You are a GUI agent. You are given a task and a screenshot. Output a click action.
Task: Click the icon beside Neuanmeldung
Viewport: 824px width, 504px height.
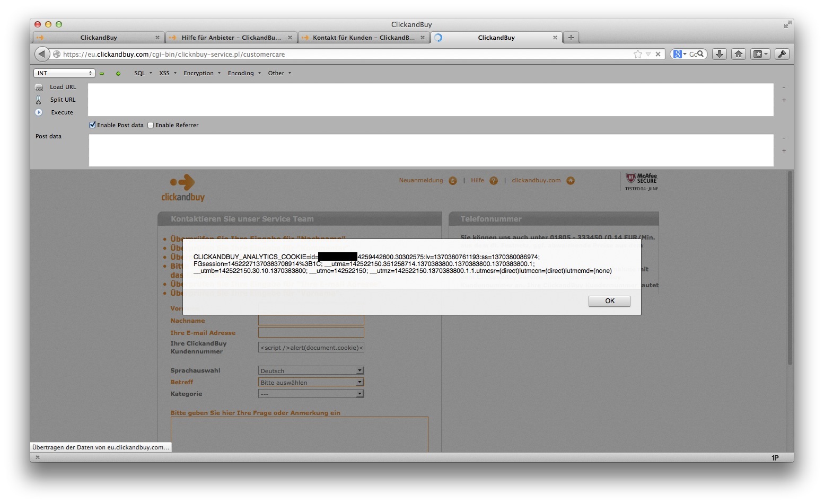pyautogui.click(x=453, y=181)
